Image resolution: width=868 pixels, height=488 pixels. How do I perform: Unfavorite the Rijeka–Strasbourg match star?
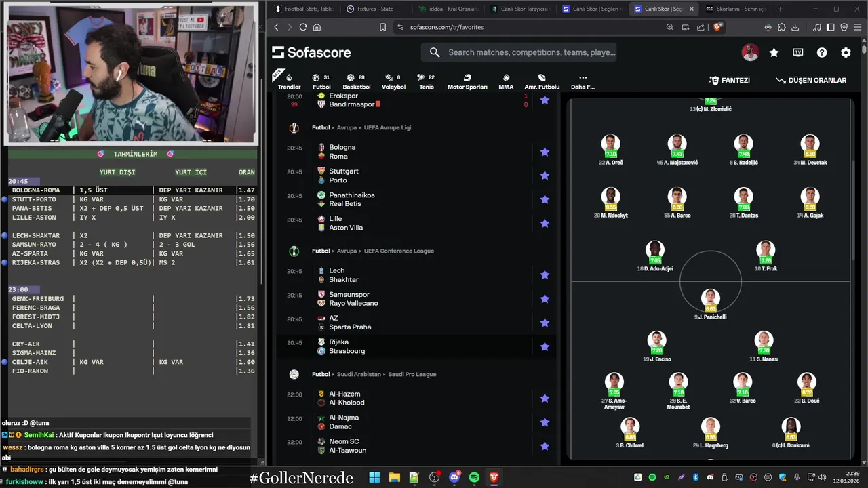pos(545,346)
